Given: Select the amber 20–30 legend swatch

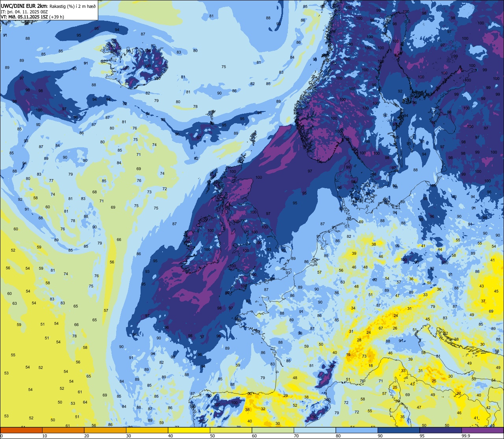Looking at the screenshot, I should pyautogui.click(x=105, y=430).
